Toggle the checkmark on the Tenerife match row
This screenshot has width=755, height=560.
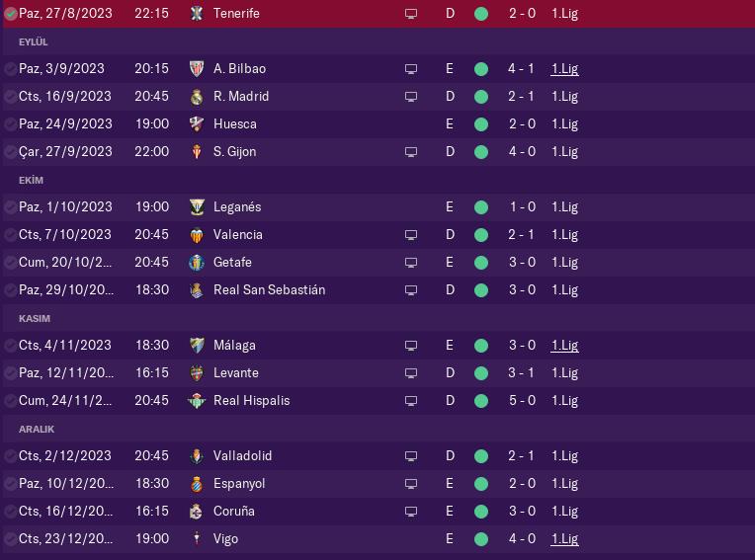(x=10, y=14)
